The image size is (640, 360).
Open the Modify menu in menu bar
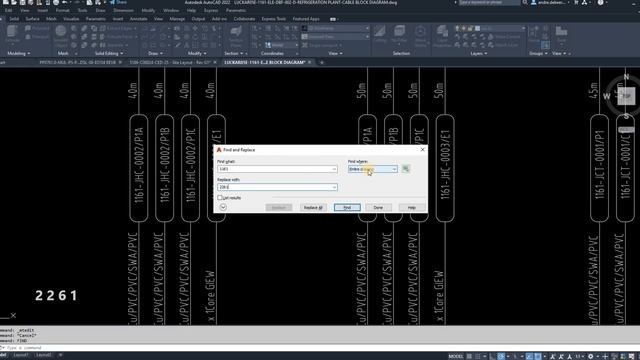(148, 10)
